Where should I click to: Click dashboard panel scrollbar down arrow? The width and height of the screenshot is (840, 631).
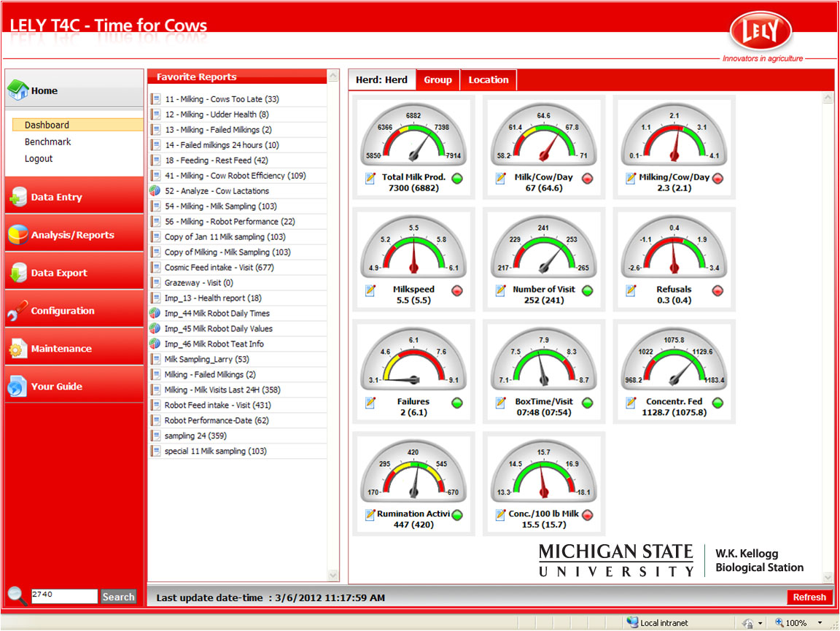pyautogui.click(x=828, y=577)
